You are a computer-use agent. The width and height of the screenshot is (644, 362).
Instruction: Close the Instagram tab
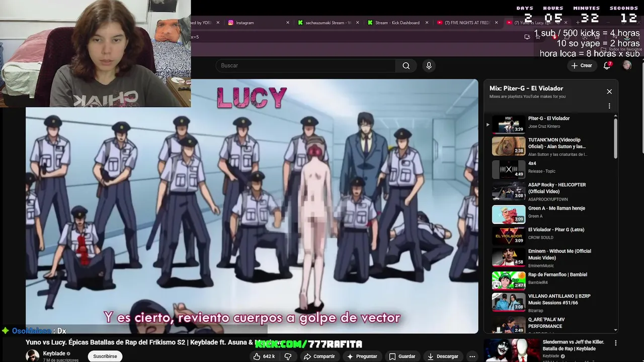(x=288, y=23)
